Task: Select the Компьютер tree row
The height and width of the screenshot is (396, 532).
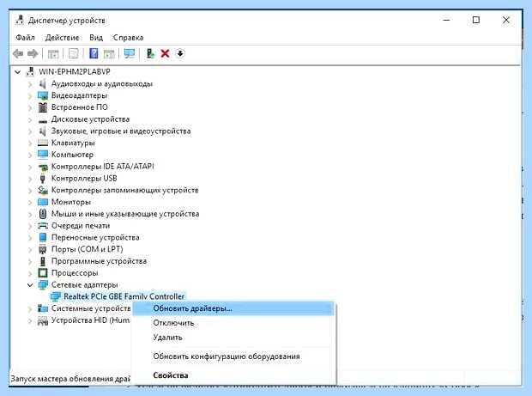Action: point(72,155)
